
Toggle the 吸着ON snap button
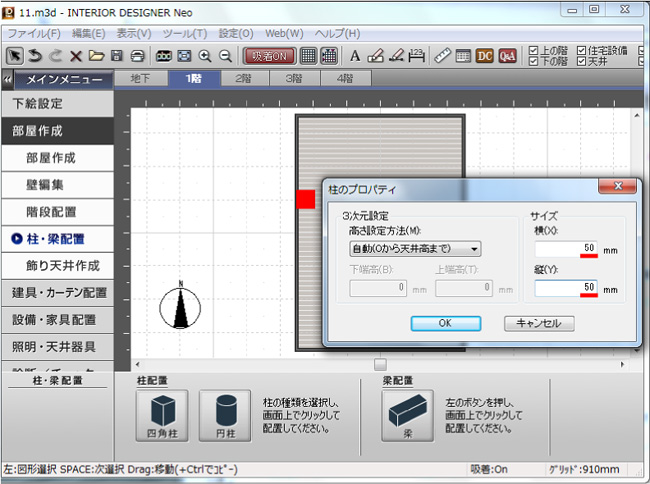pyautogui.click(x=269, y=56)
